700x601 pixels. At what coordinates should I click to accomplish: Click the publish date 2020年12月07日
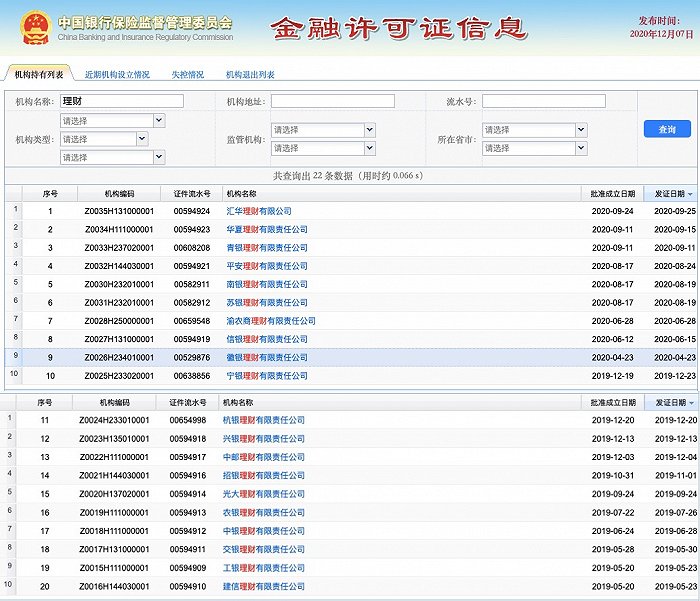tap(662, 34)
